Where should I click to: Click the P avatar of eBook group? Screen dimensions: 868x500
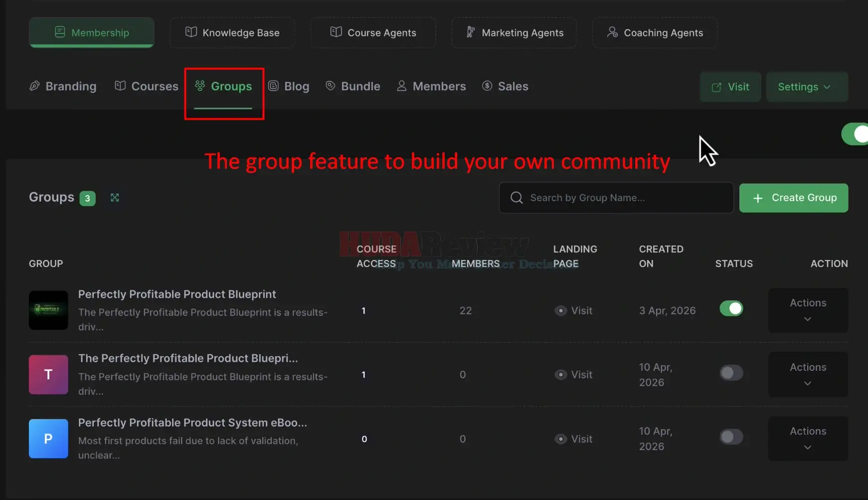point(48,439)
